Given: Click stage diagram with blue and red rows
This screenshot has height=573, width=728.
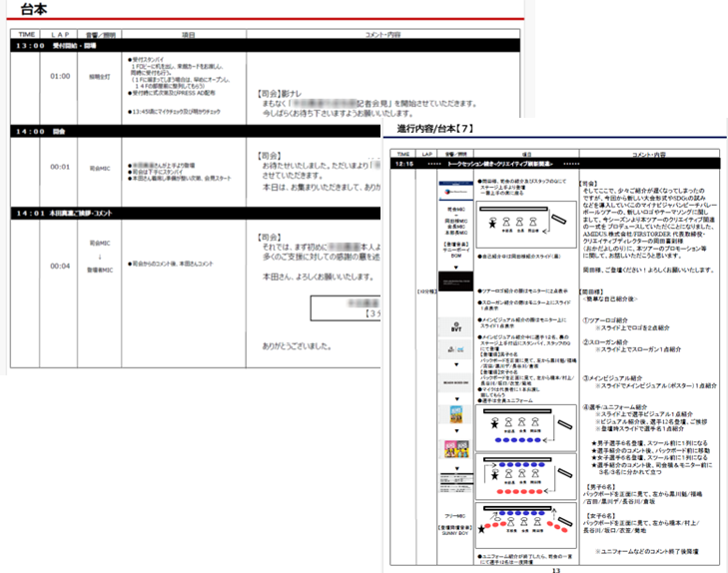Looking at the screenshot, I should [526, 476].
